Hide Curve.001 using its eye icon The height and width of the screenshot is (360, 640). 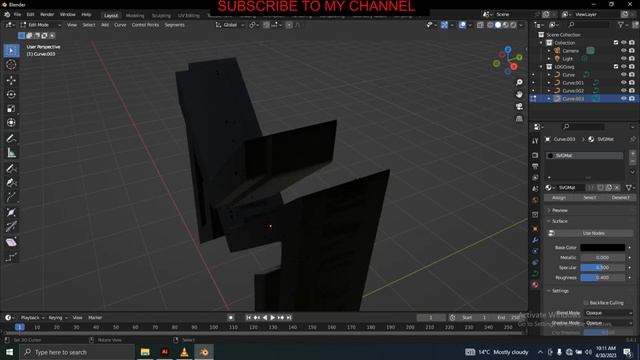coord(623,82)
